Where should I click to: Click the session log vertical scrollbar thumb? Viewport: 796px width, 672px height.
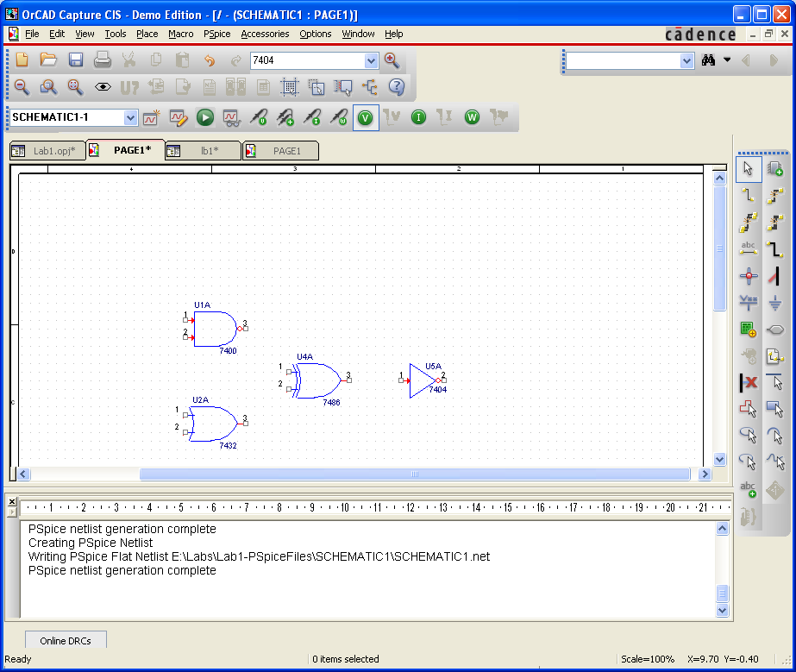(x=723, y=593)
